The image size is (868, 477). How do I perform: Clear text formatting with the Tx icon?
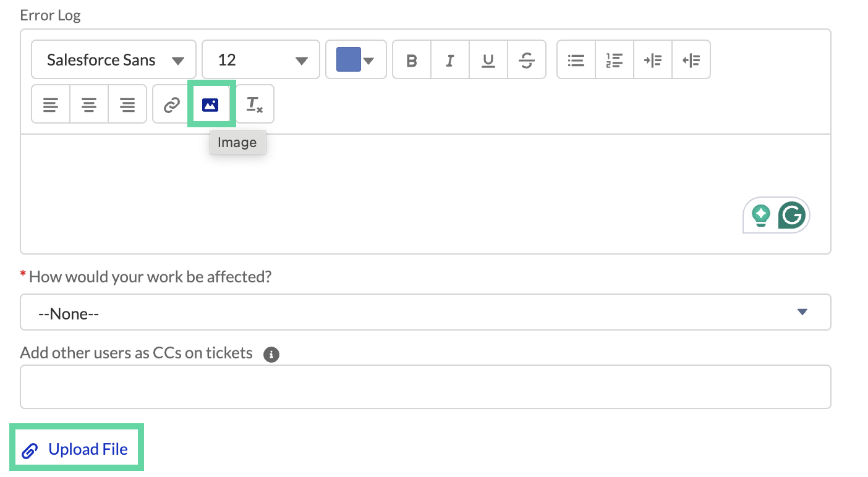click(254, 104)
